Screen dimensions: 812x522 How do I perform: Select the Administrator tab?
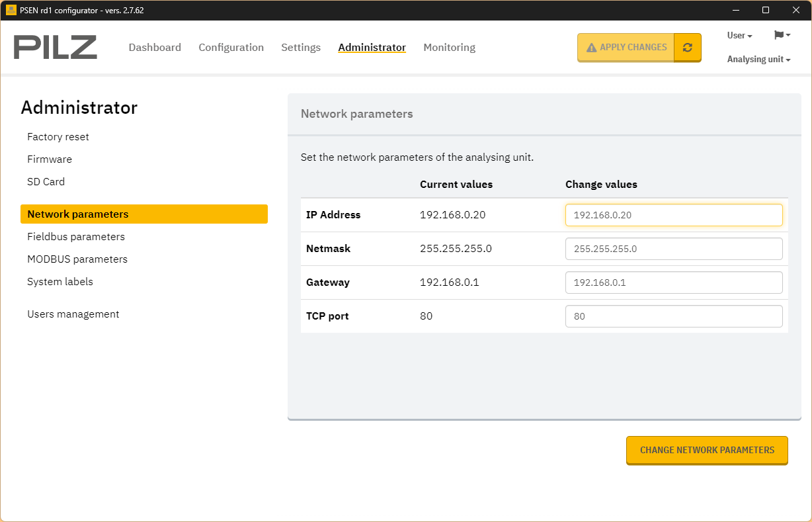(x=372, y=48)
